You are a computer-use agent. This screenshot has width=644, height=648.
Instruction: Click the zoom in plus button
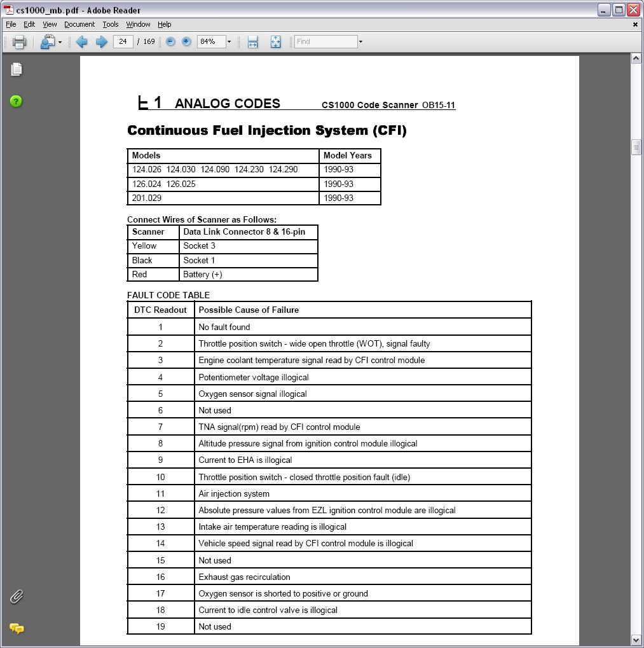[x=186, y=42]
